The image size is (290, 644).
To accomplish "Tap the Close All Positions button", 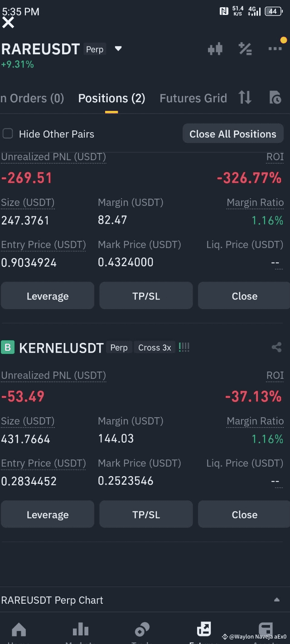I will [232, 134].
